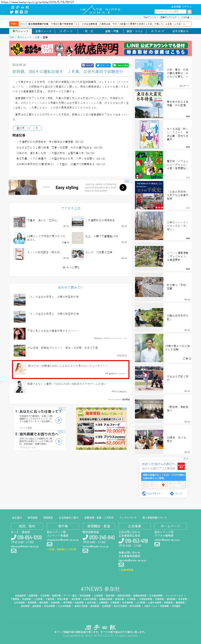Open related article 食堂列車、リアス線運行

(x=61, y=158)
